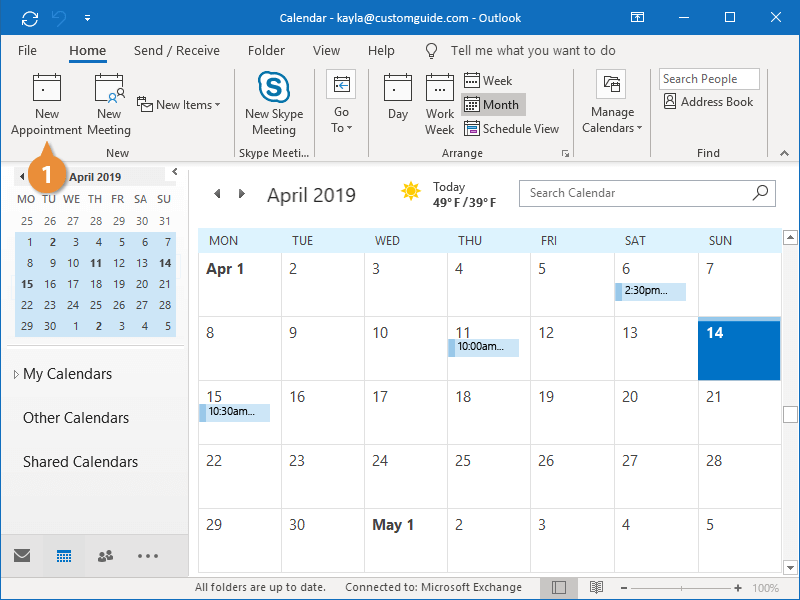Collapse the ribbon with the chevron
800x600 pixels.
(785, 153)
